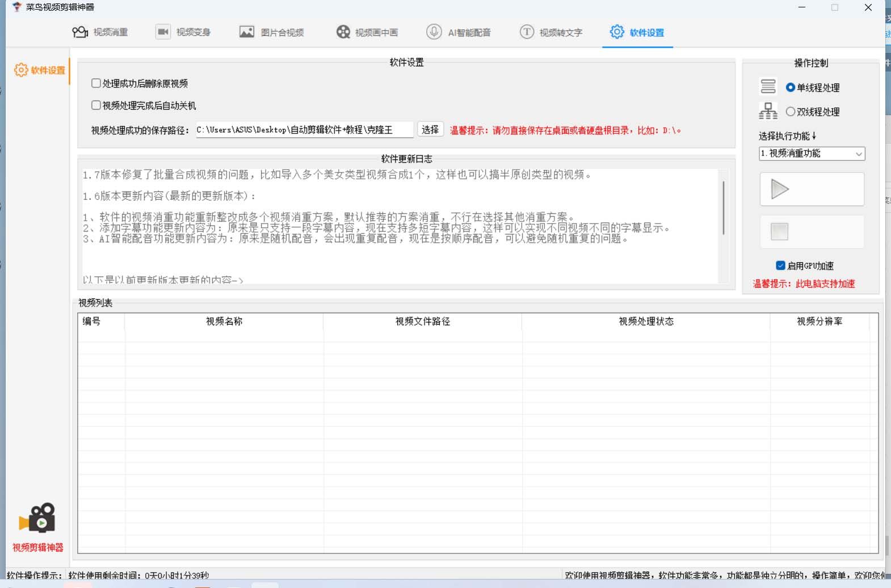Open the 视频消重功能 dropdown list
The image size is (891, 588).
(812, 154)
